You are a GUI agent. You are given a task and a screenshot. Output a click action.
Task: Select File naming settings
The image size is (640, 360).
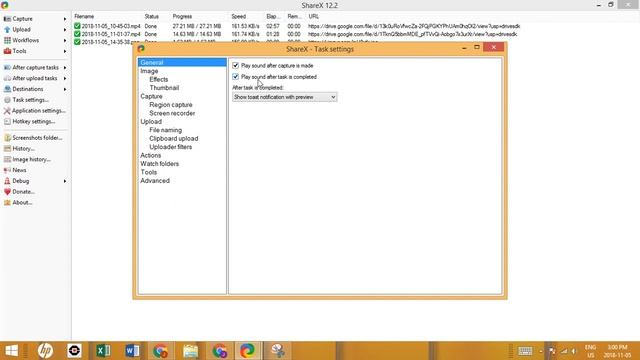(165, 130)
